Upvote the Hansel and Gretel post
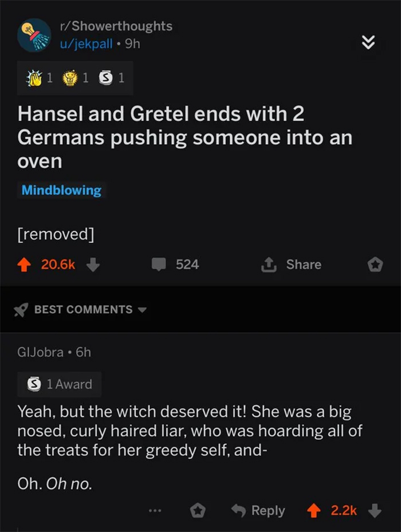This screenshot has width=401, height=532. (x=24, y=265)
